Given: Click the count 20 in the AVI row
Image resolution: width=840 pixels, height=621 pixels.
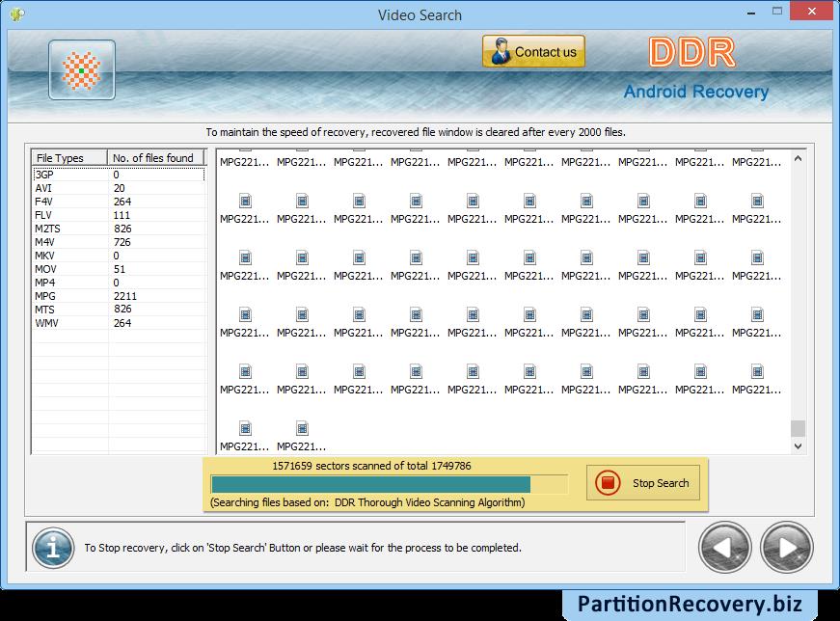Looking at the screenshot, I should click(x=119, y=188).
